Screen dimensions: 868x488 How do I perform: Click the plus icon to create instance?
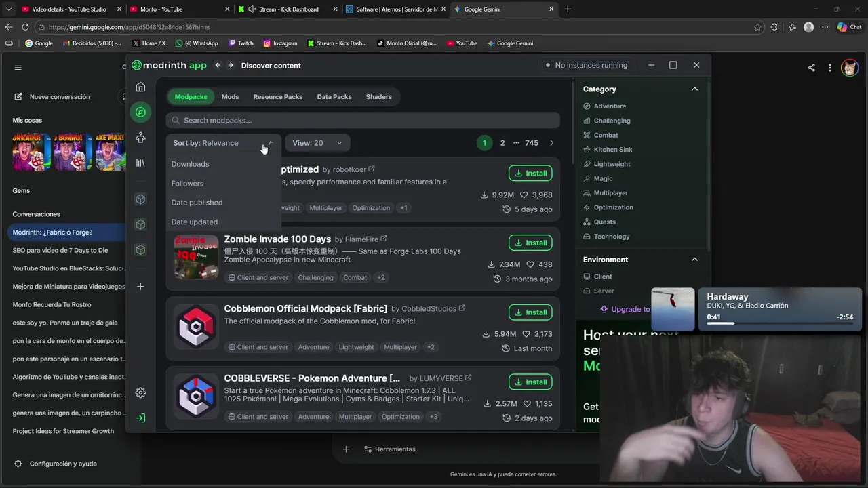click(140, 287)
